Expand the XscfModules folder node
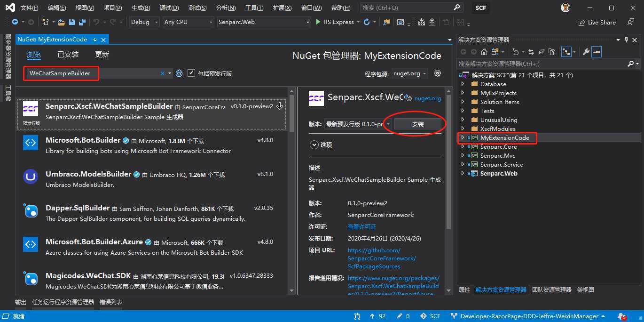644x322 pixels. click(x=463, y=129)
